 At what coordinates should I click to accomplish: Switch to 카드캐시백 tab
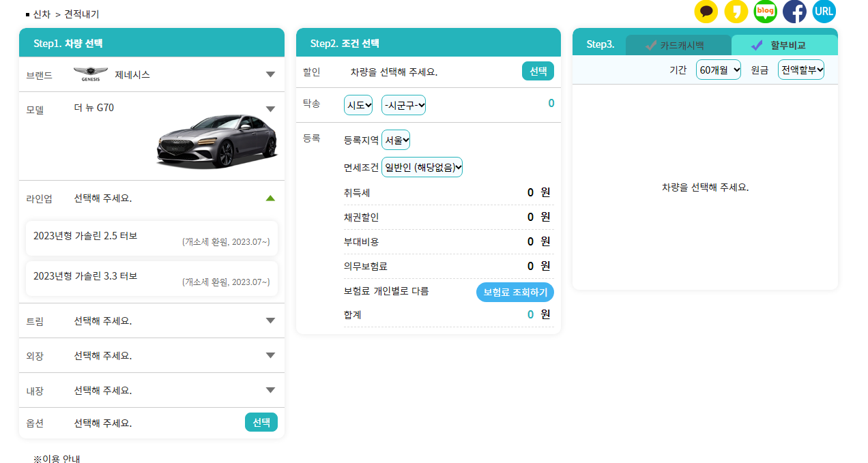[x=678, y=46]
